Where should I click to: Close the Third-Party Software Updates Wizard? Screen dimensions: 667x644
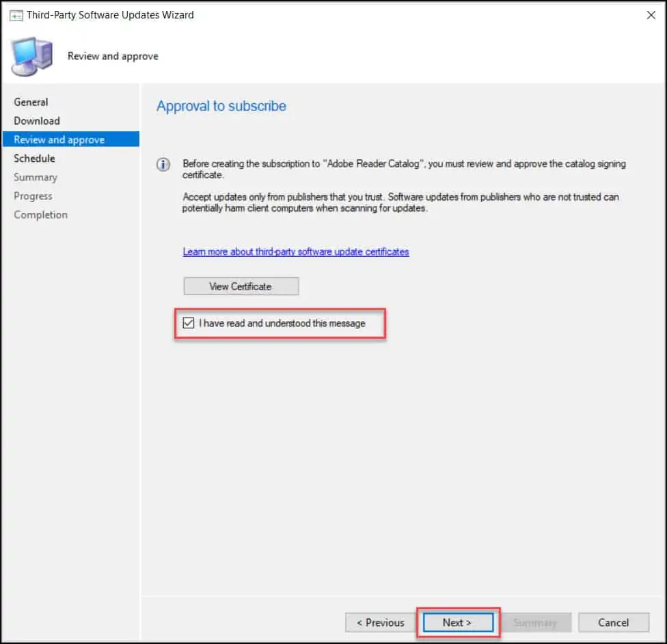[651, 15]
